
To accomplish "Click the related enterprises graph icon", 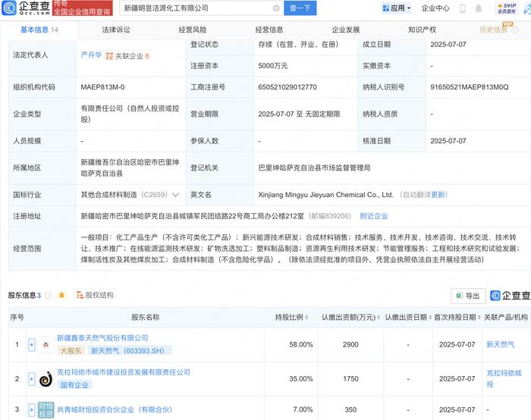I will (x=109, y=56).
